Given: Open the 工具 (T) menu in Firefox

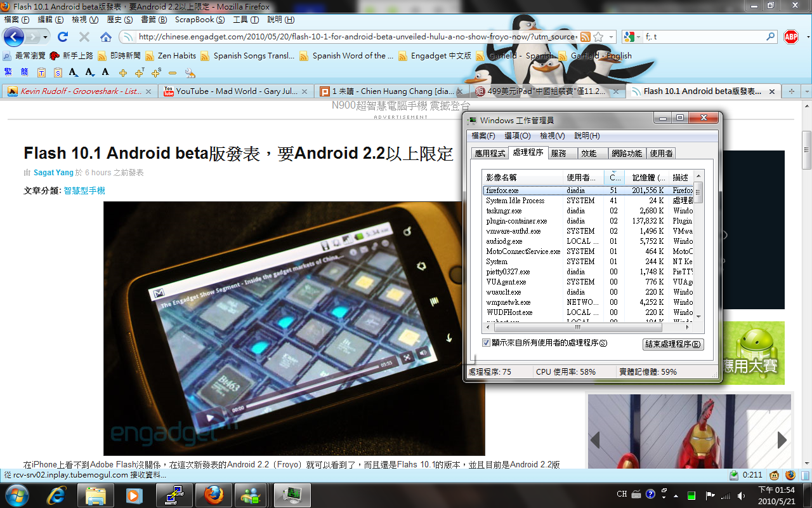Looking at the screenshot, I should pyautogui.click(x=245, y=20).
